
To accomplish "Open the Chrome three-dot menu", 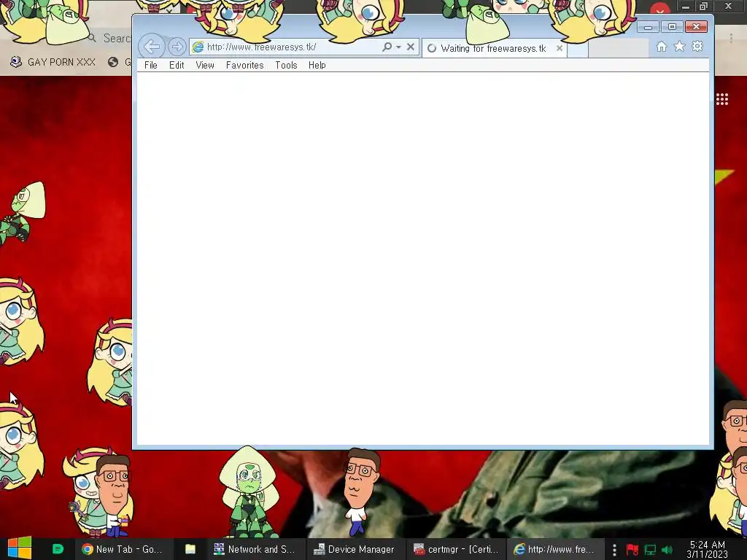I will coord(731,37).
